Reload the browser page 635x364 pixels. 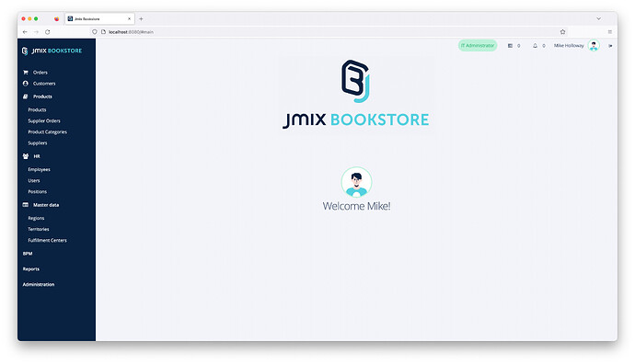pyautogui.click(x=47, y=32)
